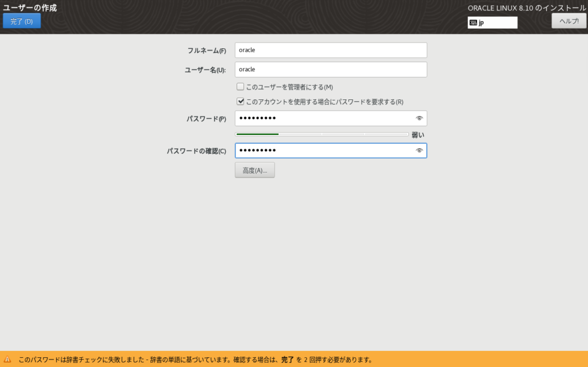Click the password strength meter bar
The image size is (588, 367).
click(x=322, y=134)
